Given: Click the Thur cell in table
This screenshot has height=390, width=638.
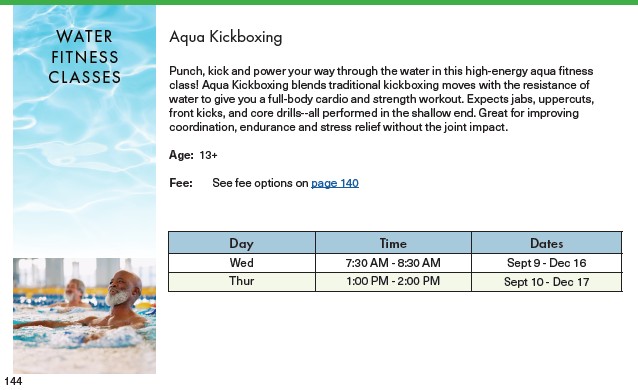Looking at the screenshot, I should coord(242,282).
